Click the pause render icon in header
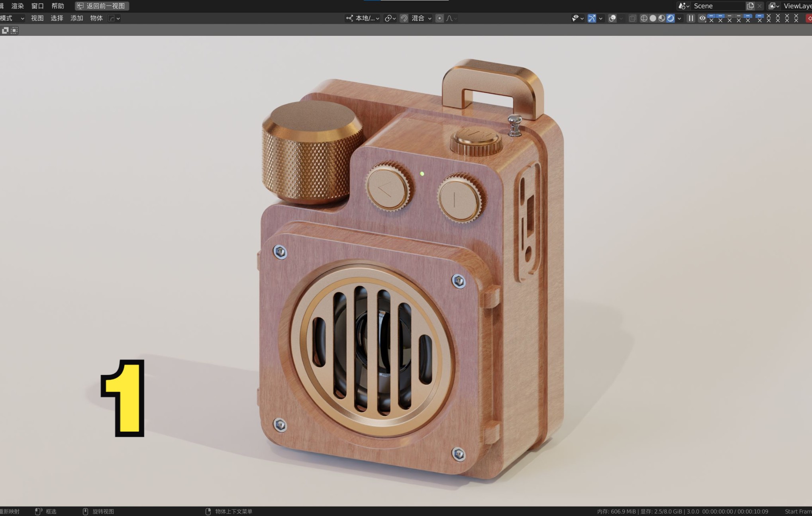Viewport: 812px width, 516px height. click(x=691, y=18)
